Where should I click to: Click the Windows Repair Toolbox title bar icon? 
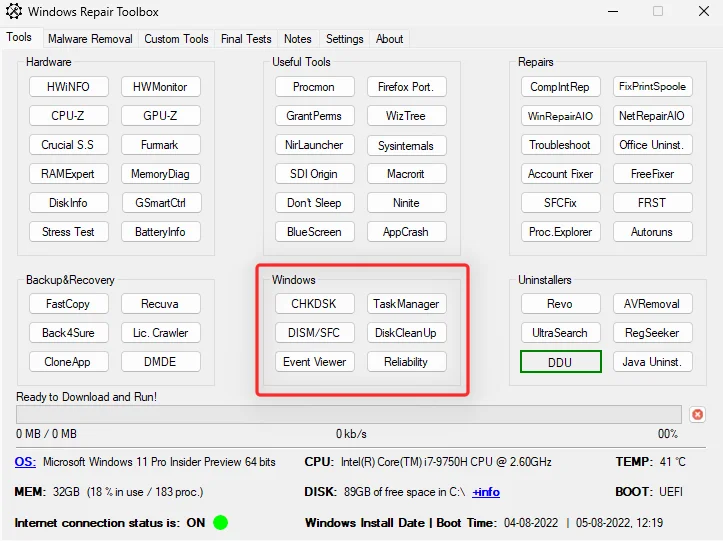click(x=13, y=12)
